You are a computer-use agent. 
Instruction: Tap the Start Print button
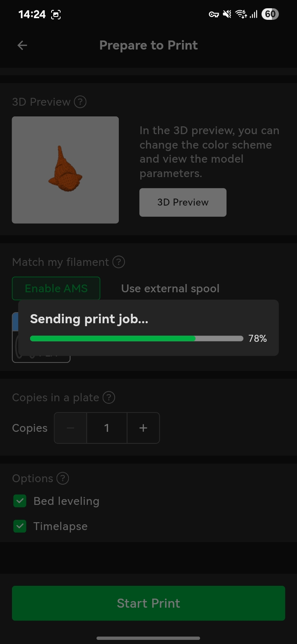(x=148, y=603)
